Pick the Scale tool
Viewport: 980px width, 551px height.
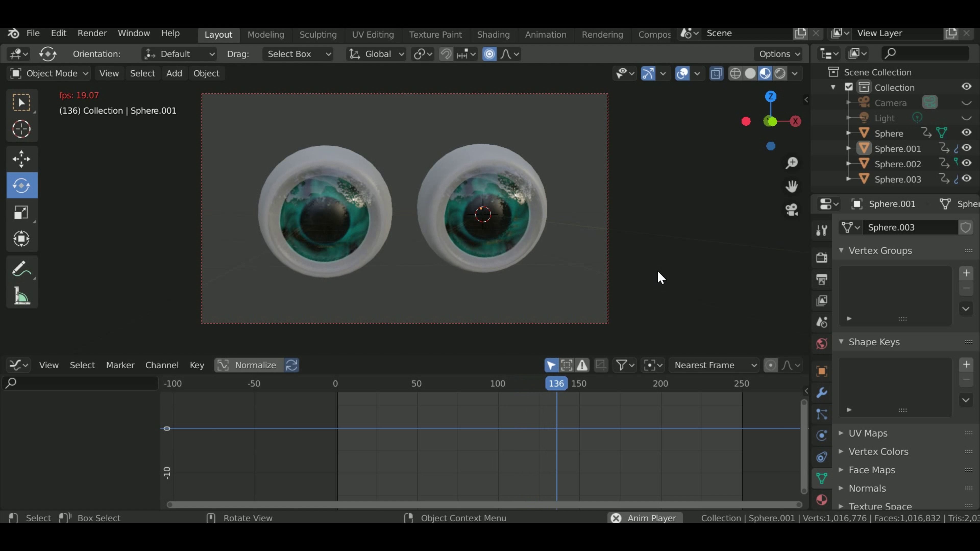click(22, 212)
